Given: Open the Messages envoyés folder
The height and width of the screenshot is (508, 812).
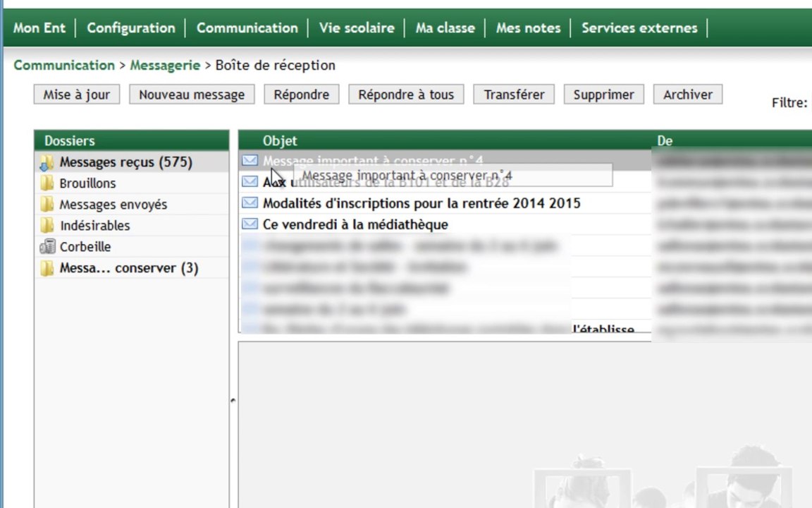Looking at the screenshot, I should pos(132,205).
